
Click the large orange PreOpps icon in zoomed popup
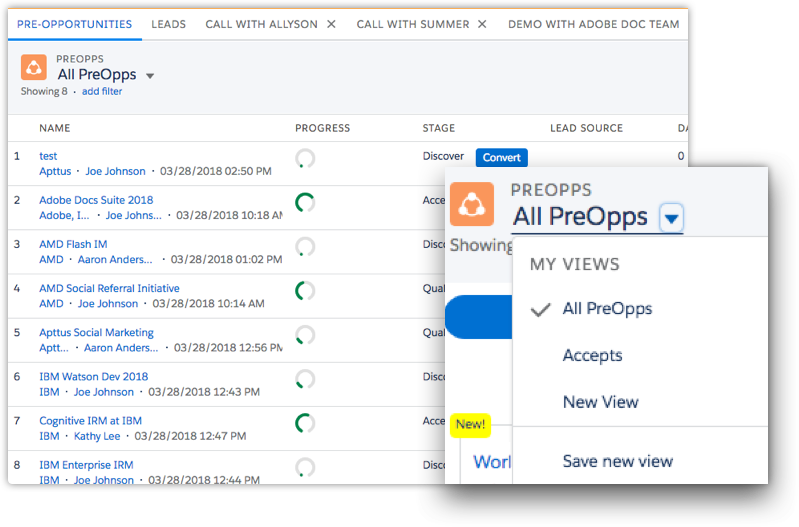472,204
